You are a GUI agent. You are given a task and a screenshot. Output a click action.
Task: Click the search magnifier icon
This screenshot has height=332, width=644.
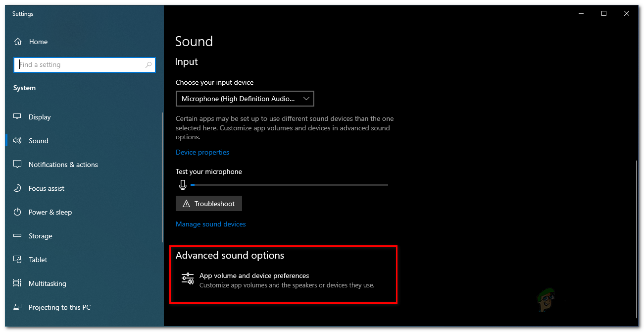coord(149,65)
